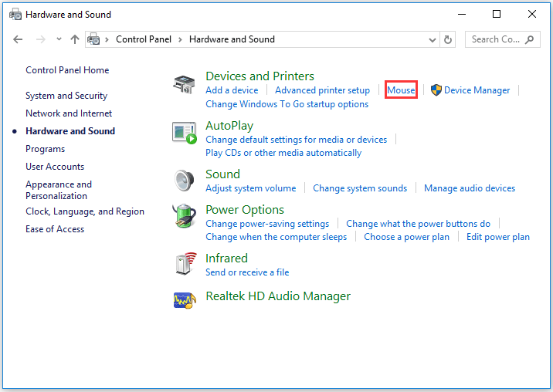The height and width of the screenshot is (392, 553).
Task: Open the Mouse settings link
Action: tap(401, 90)
